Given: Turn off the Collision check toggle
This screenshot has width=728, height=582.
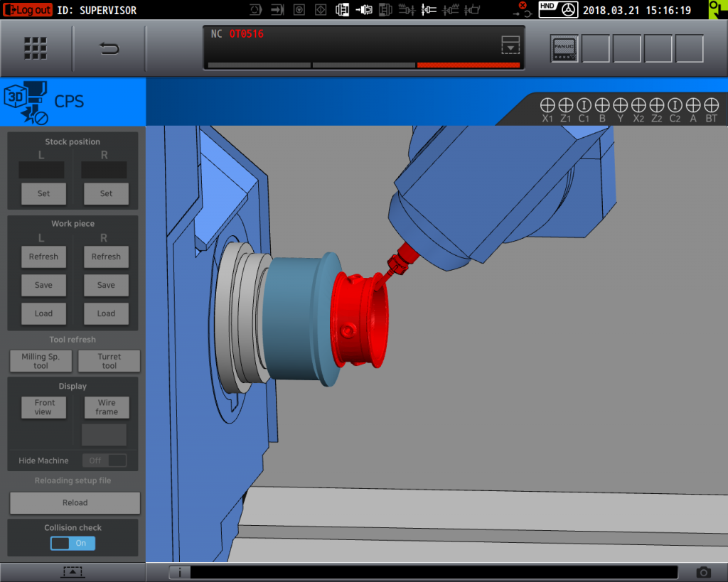Looking at the screenshot, I should click(72, 543).
